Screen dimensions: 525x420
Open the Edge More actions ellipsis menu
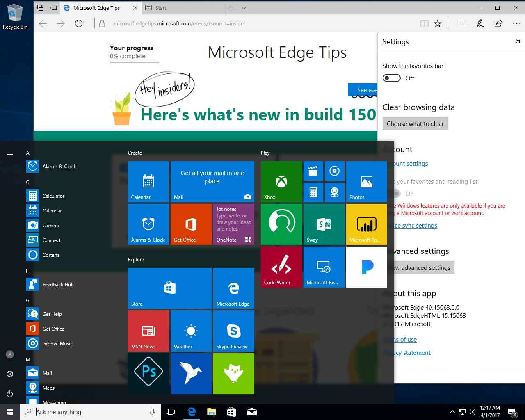click(516, 23)
